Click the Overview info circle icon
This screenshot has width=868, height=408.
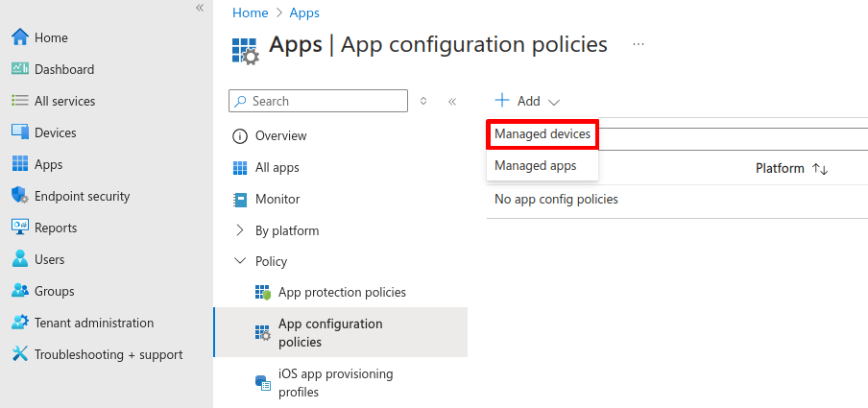tap(240, 136)
